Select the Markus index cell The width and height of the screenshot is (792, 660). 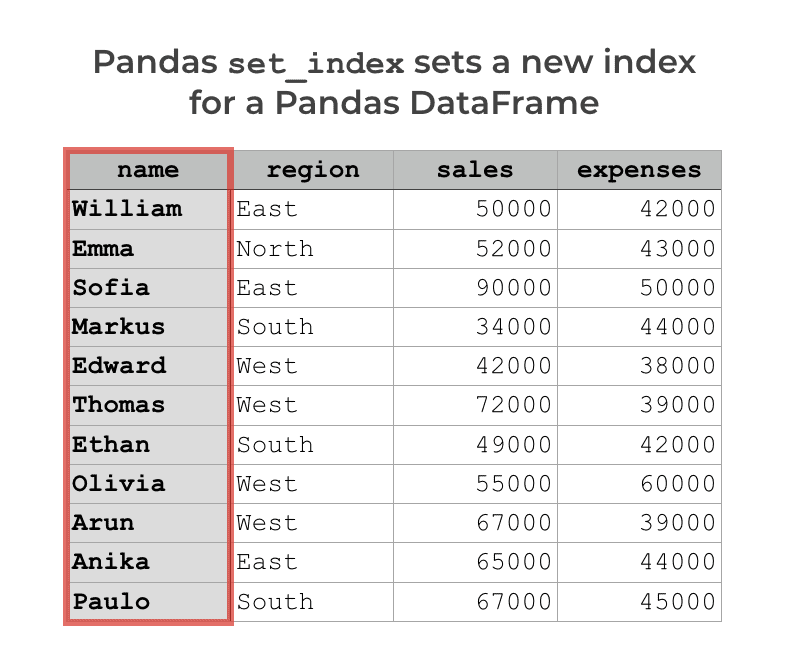click(x=148, y=327)
